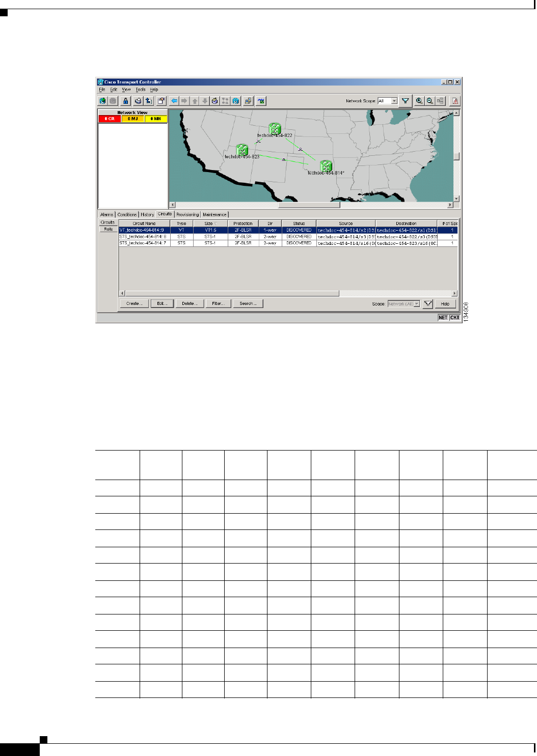This screenshot has height=756, width=537.
Task: Click the Delete... button
Action: [x=190, y=303]
